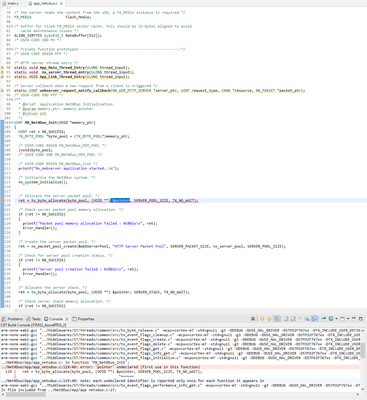The width and height of the screenshot is (367, 400).
Task: Click the open console icon
Action: pos(342,319)
